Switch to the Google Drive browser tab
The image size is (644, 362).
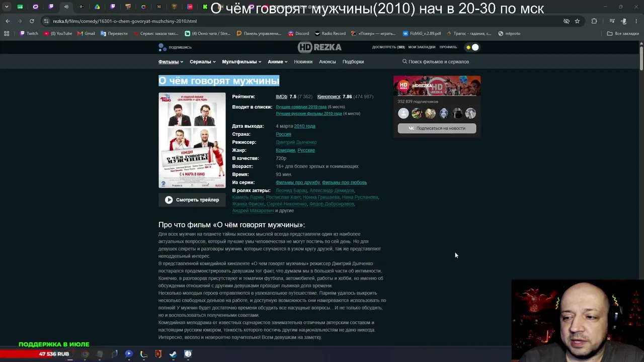click(x=97, y=7)
